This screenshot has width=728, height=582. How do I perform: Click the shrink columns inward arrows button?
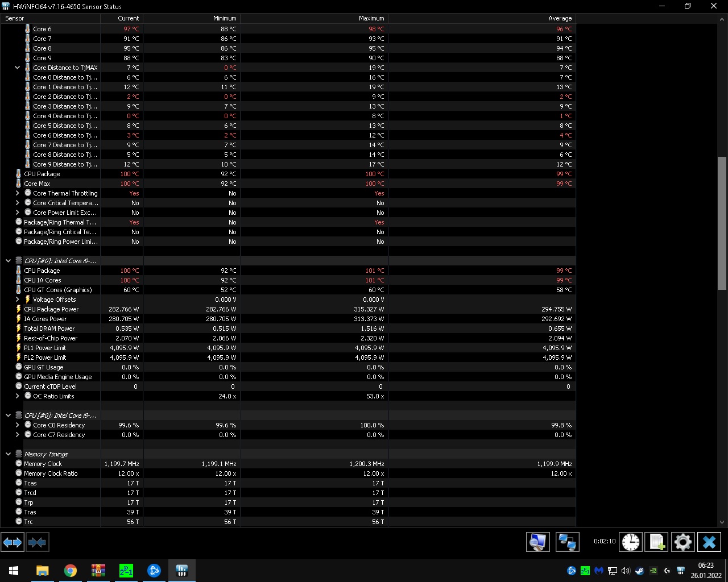click(37, 542)
